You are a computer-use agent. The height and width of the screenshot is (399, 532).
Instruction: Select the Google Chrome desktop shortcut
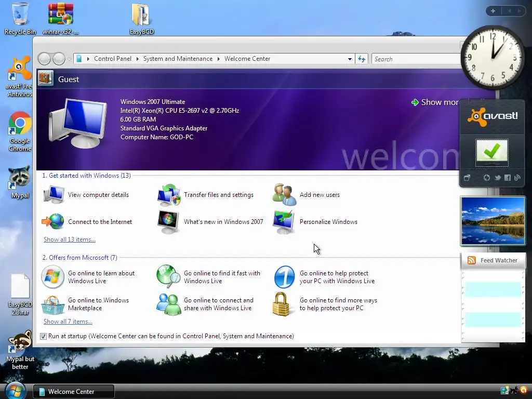(20, 131)
